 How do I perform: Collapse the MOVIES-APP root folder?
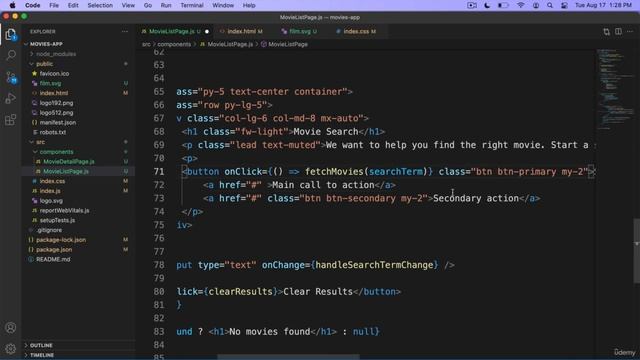[46, 44]
